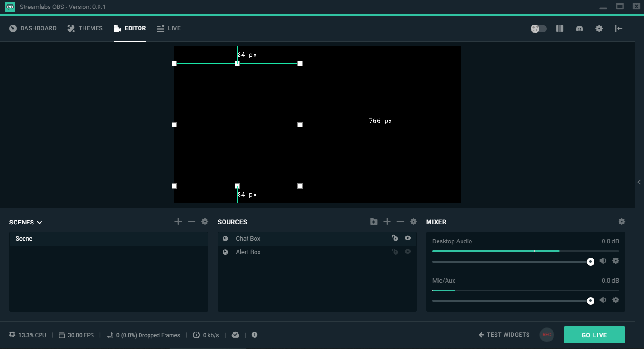
Task: Collapse the side navigation arrow icon
Action: point(619,28)
